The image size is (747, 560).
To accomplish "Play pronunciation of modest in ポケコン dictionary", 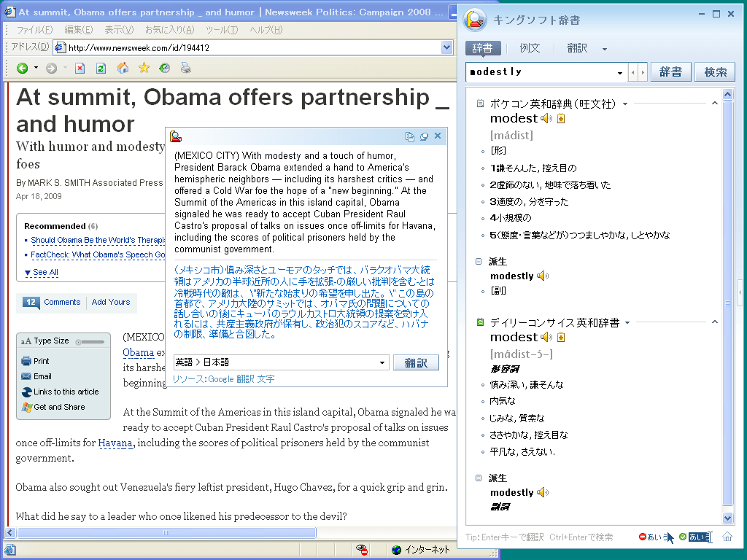I will pos(546,119).
